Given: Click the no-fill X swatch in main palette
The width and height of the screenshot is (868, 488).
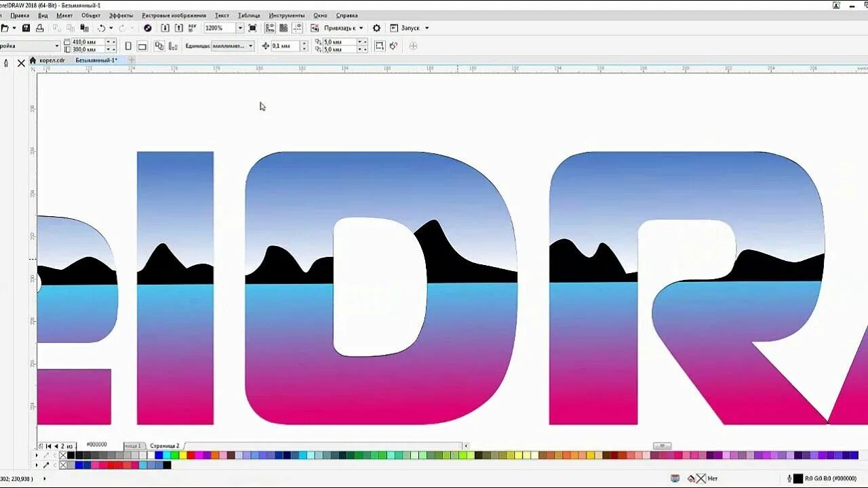Looking at the screenshot, I should [62, 455].
